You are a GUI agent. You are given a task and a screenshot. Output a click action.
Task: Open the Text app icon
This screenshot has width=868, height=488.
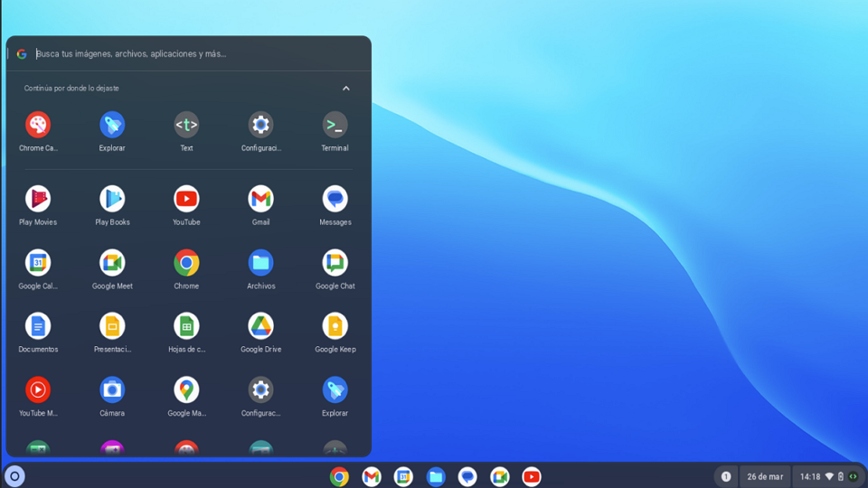point(186,125)
